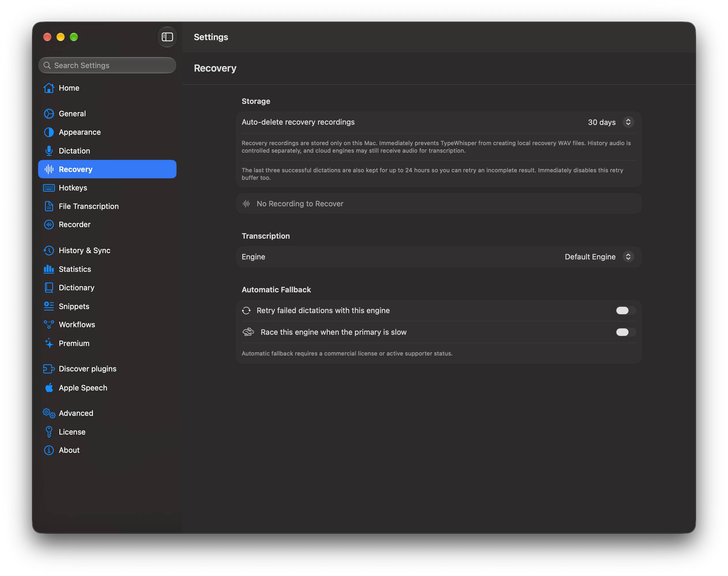Screen dimensions: 728x576
Task: Open File Transcription document icon
Action: coord(49,206)
